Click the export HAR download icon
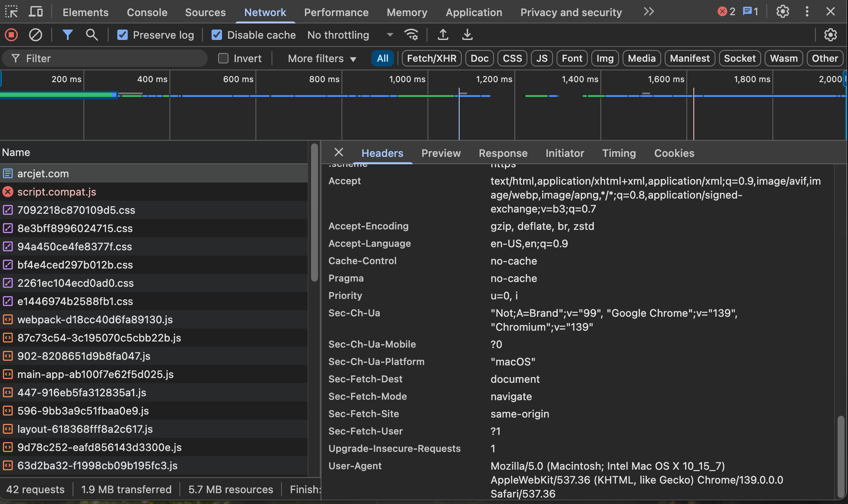The image size is (848, 504). (x=467, y=35)
